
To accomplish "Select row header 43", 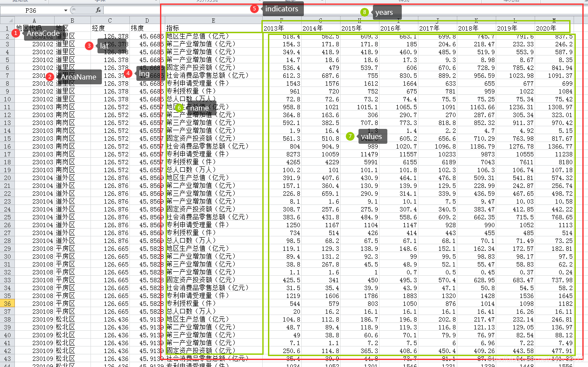I will 7,358.
